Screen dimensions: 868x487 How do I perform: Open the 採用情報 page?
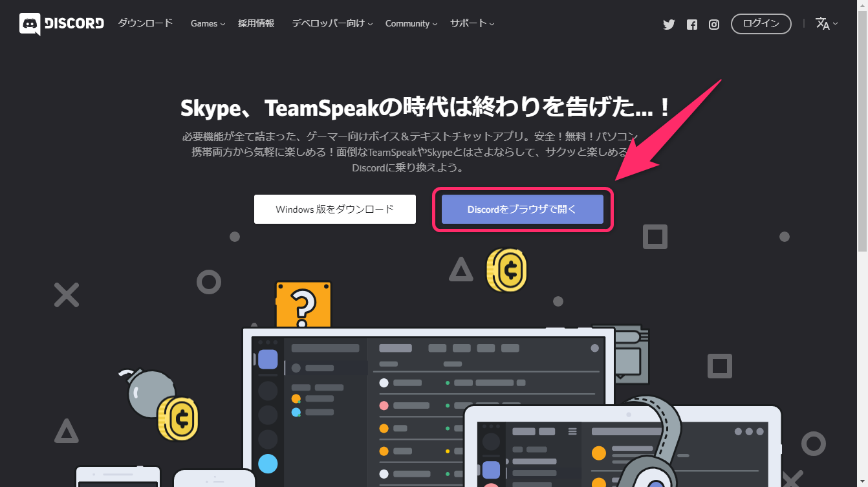coord(256,23)
